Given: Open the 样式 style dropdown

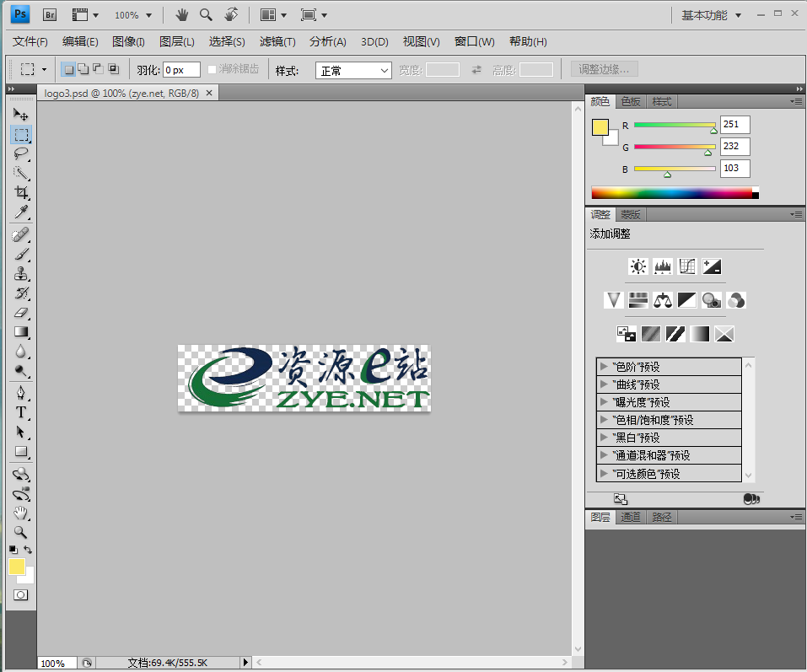Looking at the screenshot, I should pyautogui.click(x=353, y=71).
